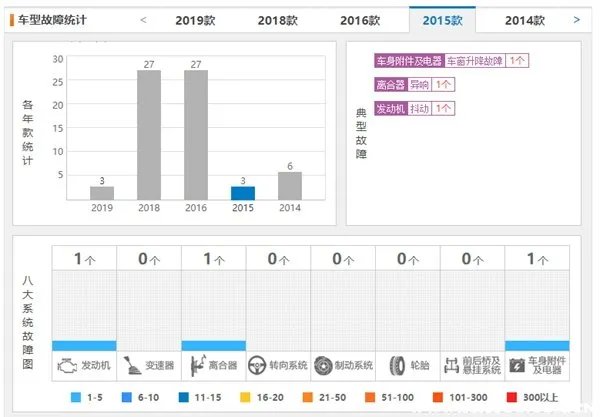Open the 2016款 model year tab
Viewport: 600px width, 417px height.
pyautogui.click(x=359, y=19)
